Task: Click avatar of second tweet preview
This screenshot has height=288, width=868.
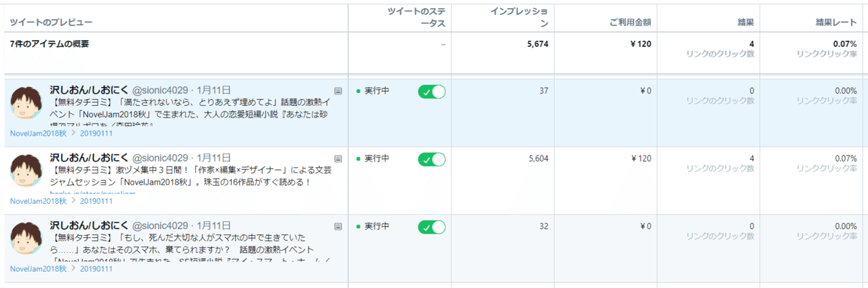Action: 26,170
